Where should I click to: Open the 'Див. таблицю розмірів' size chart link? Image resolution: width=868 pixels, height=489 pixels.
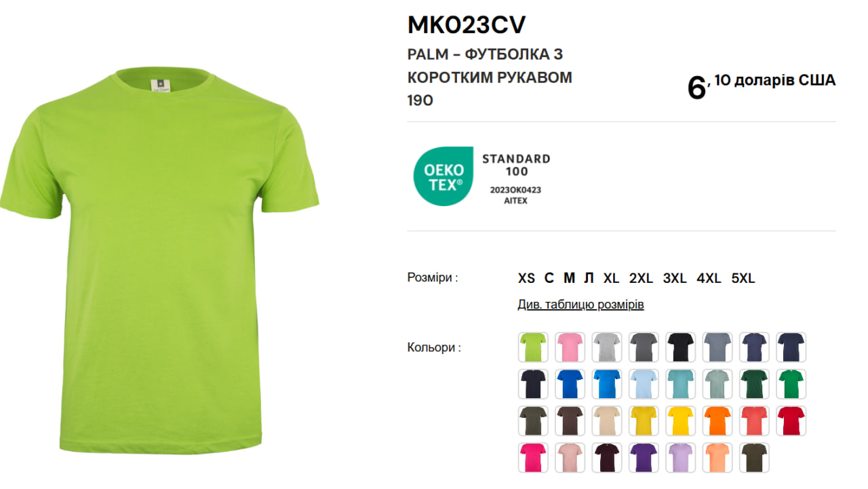pos(581,305)
